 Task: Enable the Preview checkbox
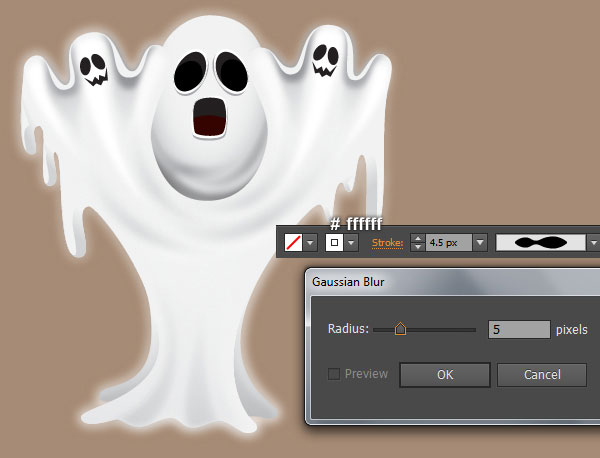334,374
